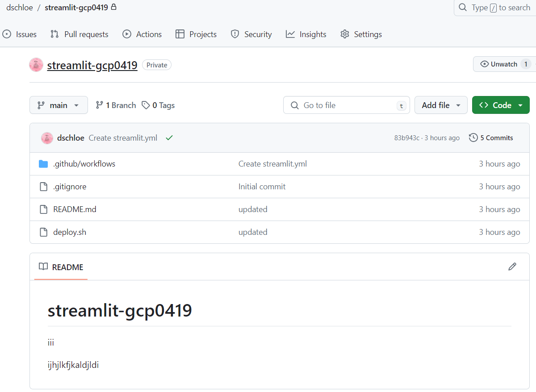
Task: Open the Pull requests tab
Action: tap(80, 34)
